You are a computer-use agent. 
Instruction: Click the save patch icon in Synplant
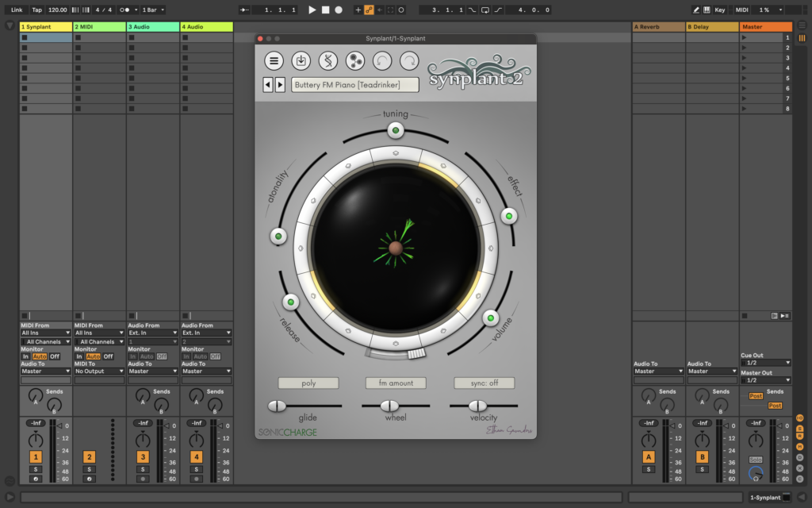pyautogui.click(x=301, y=61)
